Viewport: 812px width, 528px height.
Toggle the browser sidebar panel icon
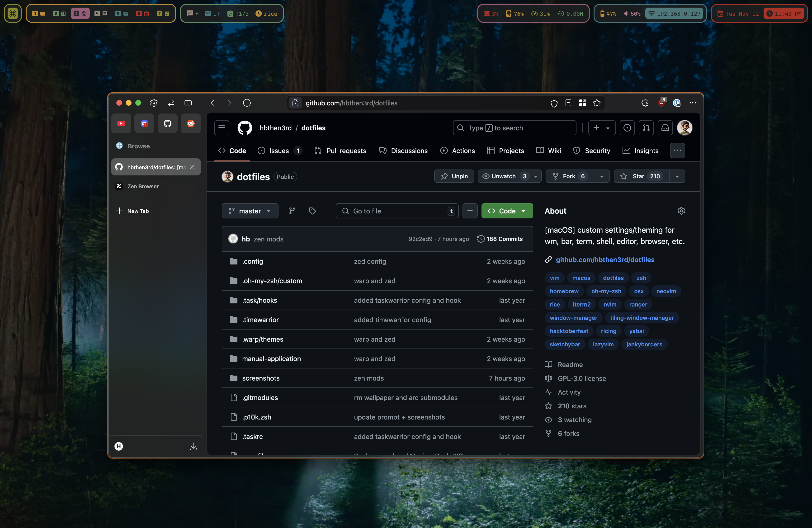[x=188, y=103]
